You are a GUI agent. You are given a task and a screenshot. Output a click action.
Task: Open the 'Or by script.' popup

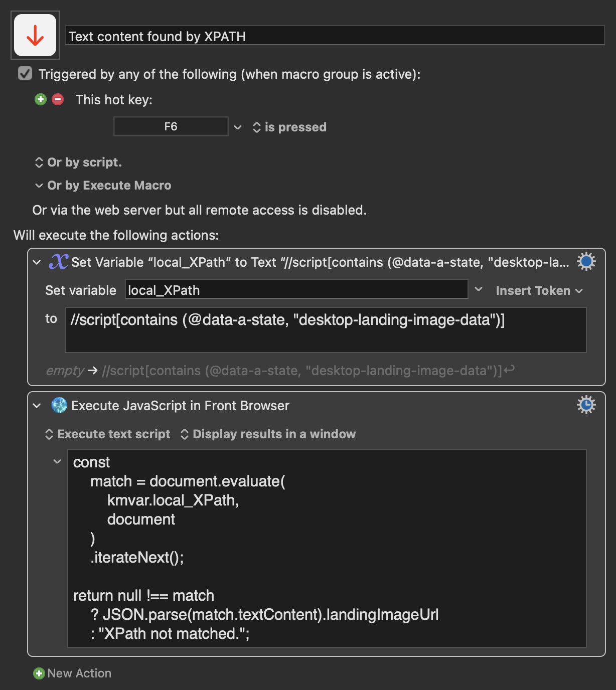78,162
